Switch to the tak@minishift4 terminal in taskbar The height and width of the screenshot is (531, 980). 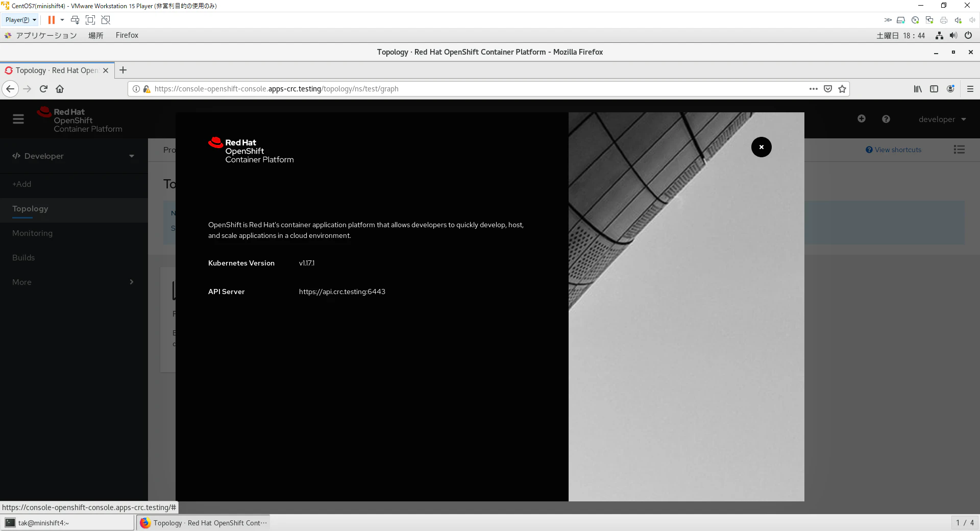tap(68, 523)
